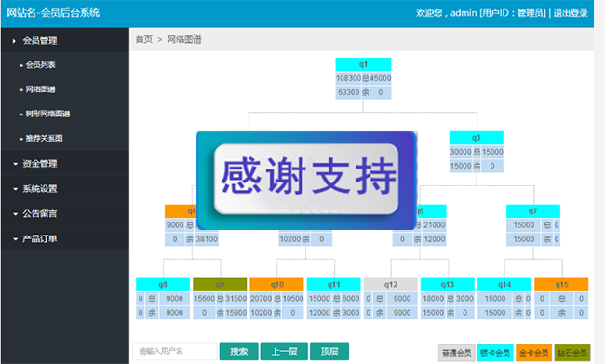605x364 pixels.
Task: Go to 首页 in the breadcrumb
Action: 144,39
